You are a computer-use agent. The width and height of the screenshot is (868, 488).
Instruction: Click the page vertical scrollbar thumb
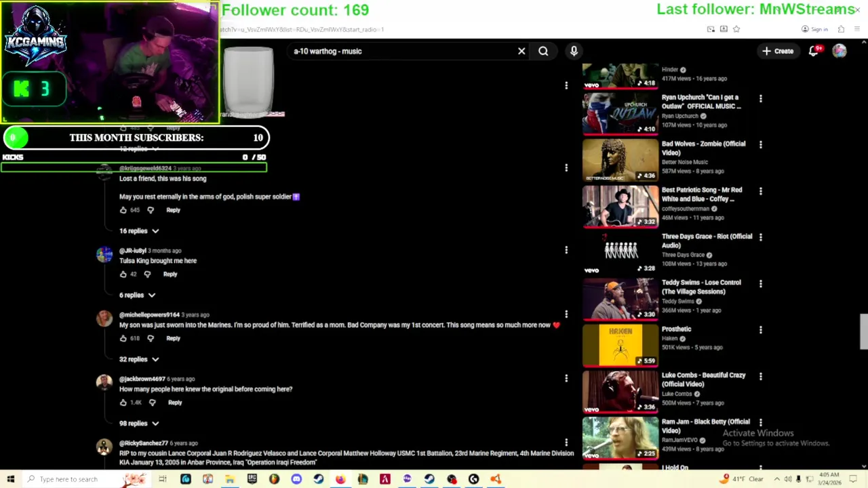[x=863, y=331]
